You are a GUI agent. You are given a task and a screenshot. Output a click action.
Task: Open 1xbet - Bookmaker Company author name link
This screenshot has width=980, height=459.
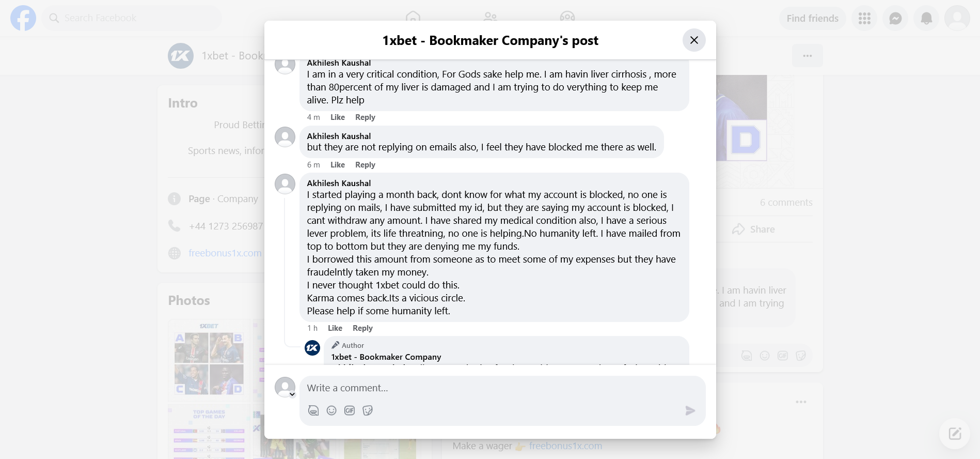point(386,357)
